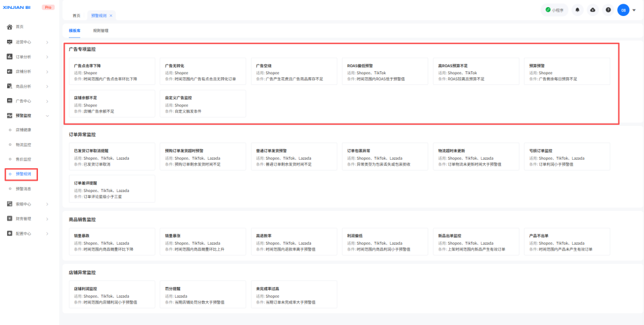Open the account dropdown arrow beside avatar

[635, 10]
